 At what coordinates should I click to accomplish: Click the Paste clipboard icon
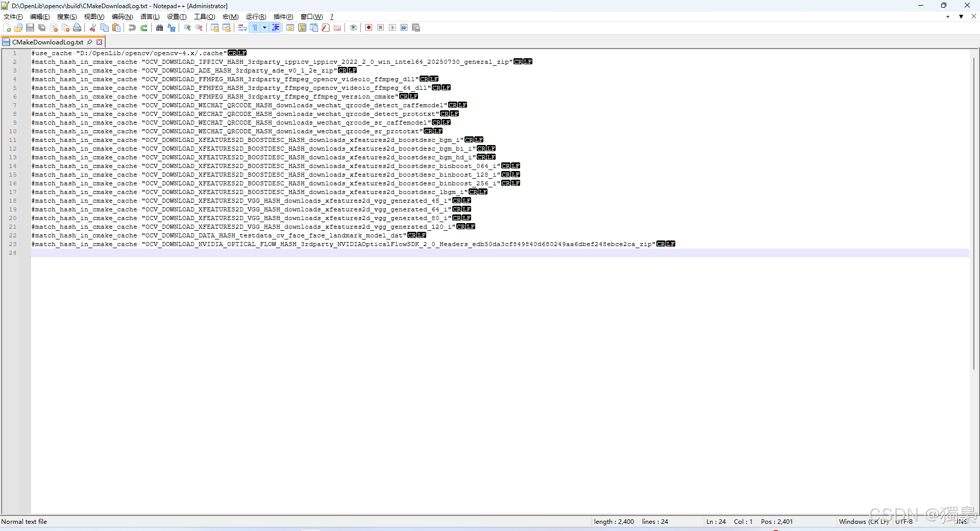(x=116, y=28)
